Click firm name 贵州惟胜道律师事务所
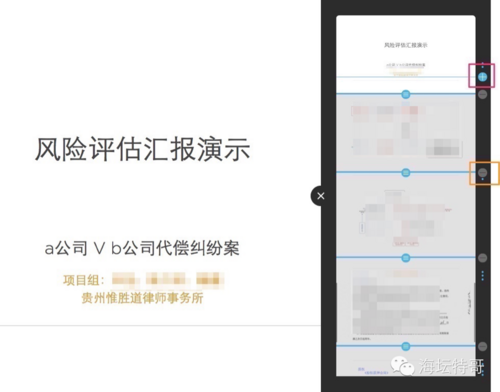Viewport: 500px width, 392px height. pyautogui.click(x=142, y=298)
